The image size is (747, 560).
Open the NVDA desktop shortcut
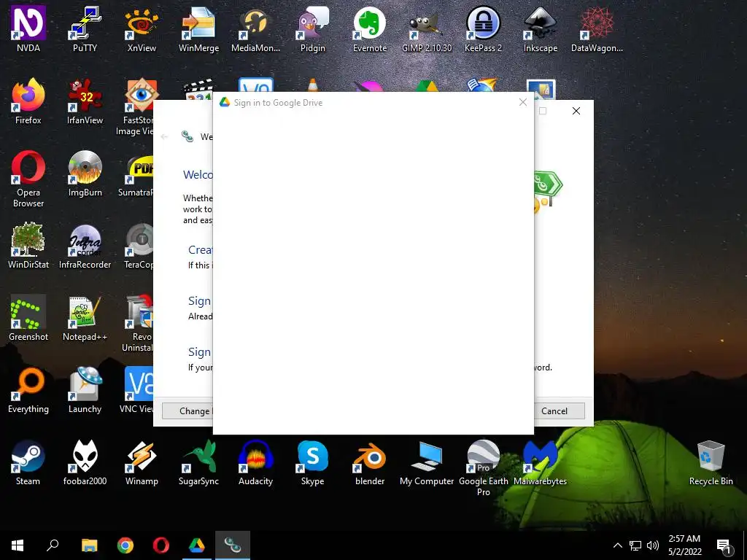click(x=28, y=28)
